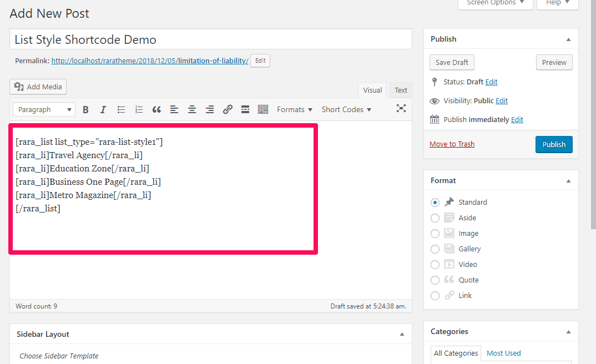Open the post permalink URL
The width and height of the screenshot is (596, 364).
(x=150, y=61)
